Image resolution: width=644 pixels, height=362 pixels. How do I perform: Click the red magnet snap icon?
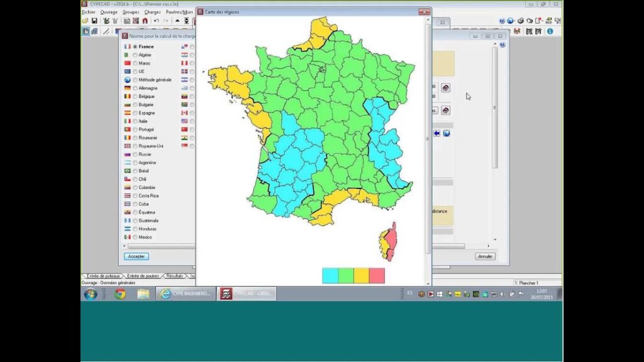click(145, 21)
